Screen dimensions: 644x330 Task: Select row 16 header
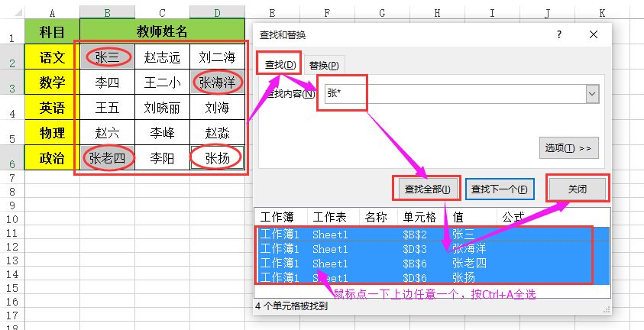coord(12,302)
